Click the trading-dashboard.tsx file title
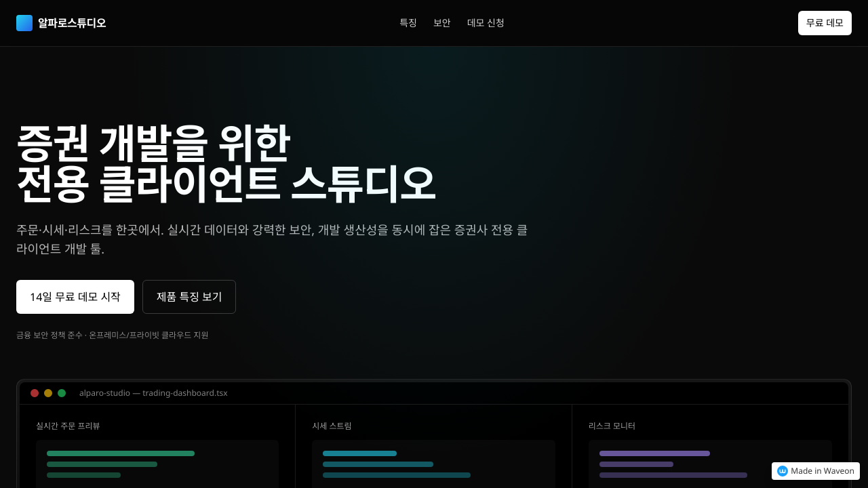Image resolution: width=868 pixels, height=488 pixels. (x=153, y=393)
